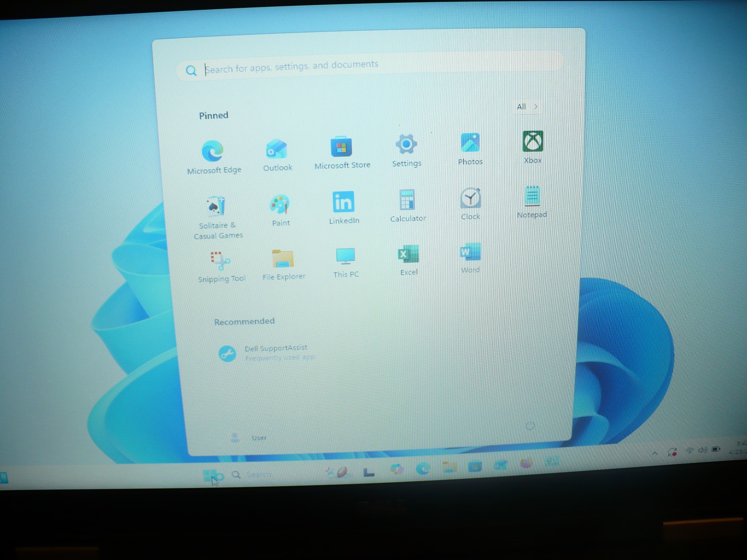Open Microsoft Edge on the taskbar
Image resolution: width=747 pixels, height=560 pixels.
pos(423,468)
